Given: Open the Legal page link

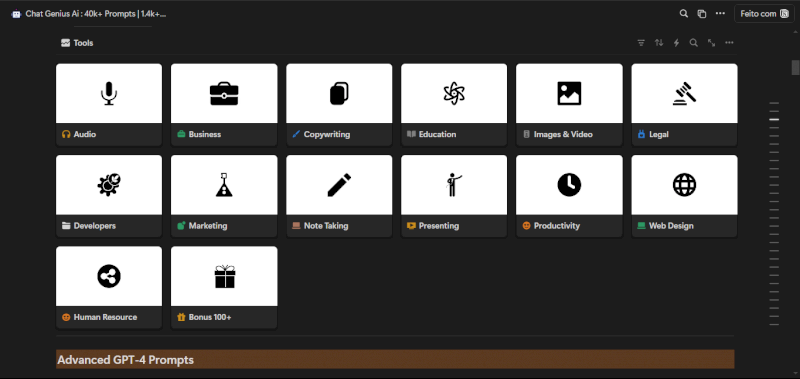Looking at the screenshot, I should pos(659,135).
